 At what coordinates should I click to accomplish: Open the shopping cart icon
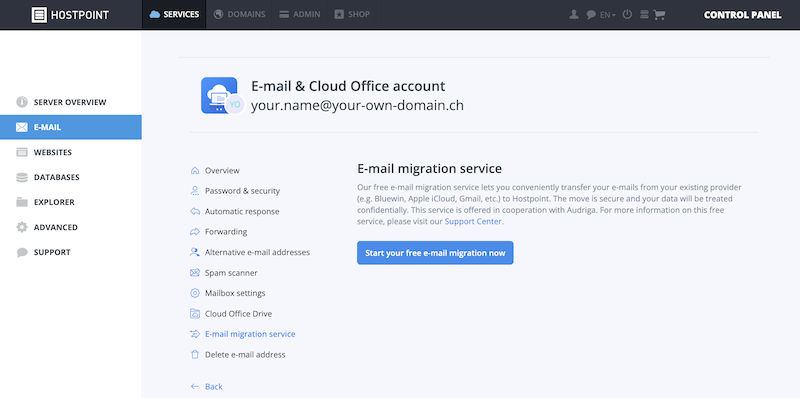pos(659,15)
